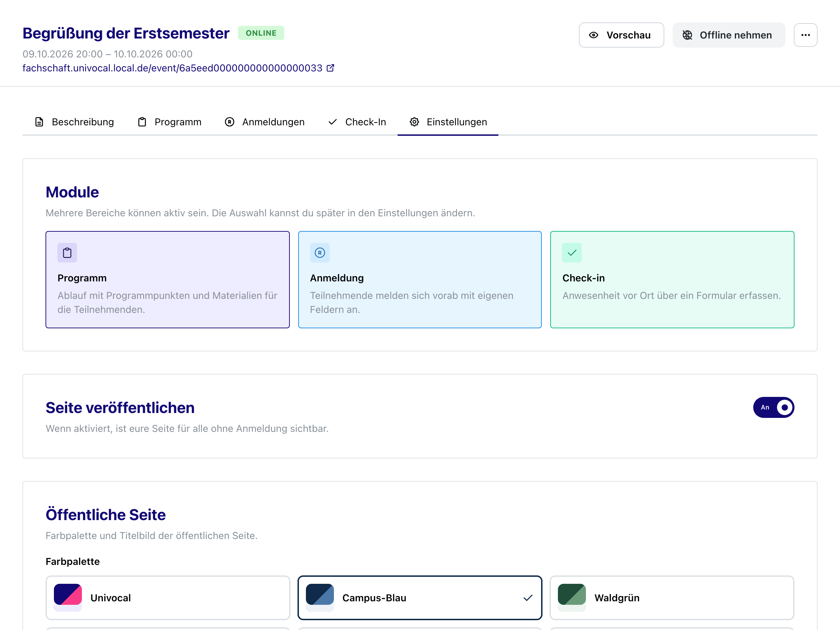Click the Seite veröffentlichen heading
Image resolution: width=840 pixels, height=630 pixels.
coord(120,407)
